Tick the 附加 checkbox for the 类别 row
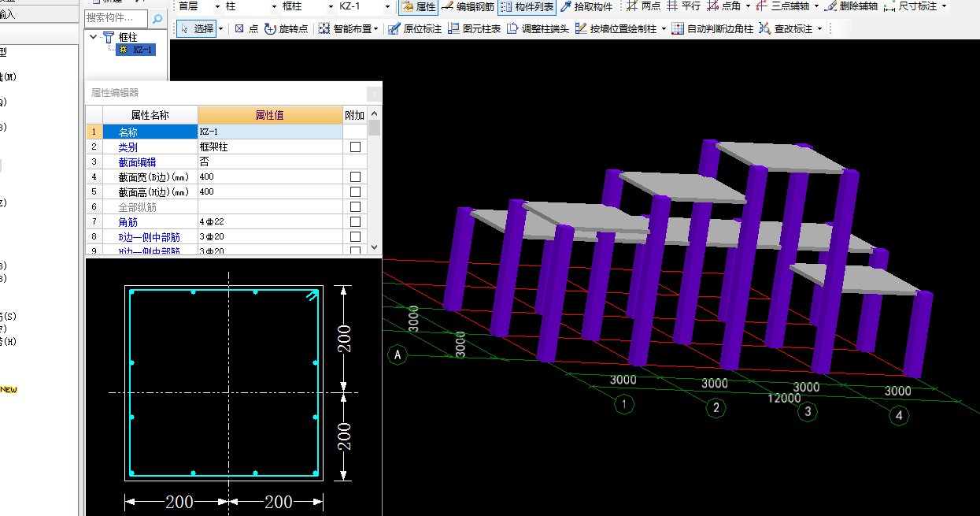Screen dimensions: 980x516 pyautogui.click(x=356, y=147)
